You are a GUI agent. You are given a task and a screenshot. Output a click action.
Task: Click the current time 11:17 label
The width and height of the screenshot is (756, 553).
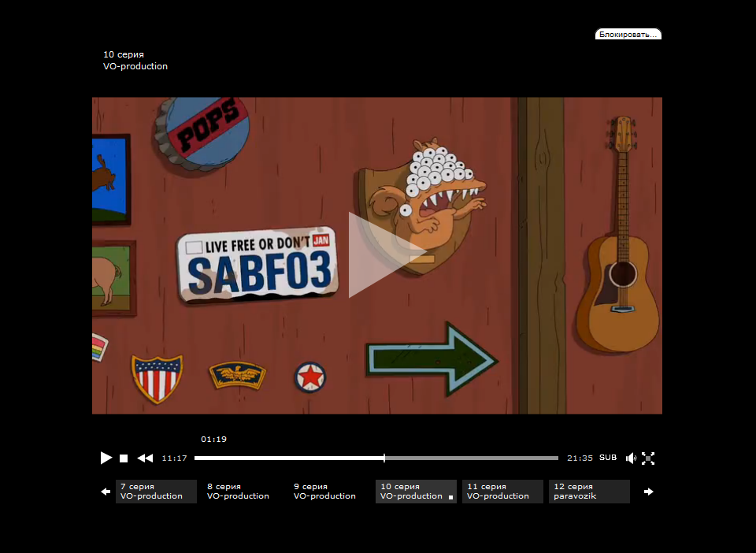coord(174,458)
